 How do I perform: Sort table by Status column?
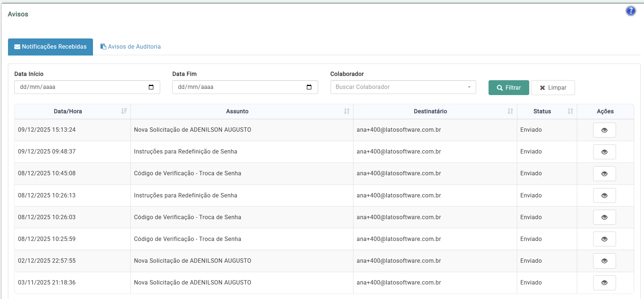(570, 111)
